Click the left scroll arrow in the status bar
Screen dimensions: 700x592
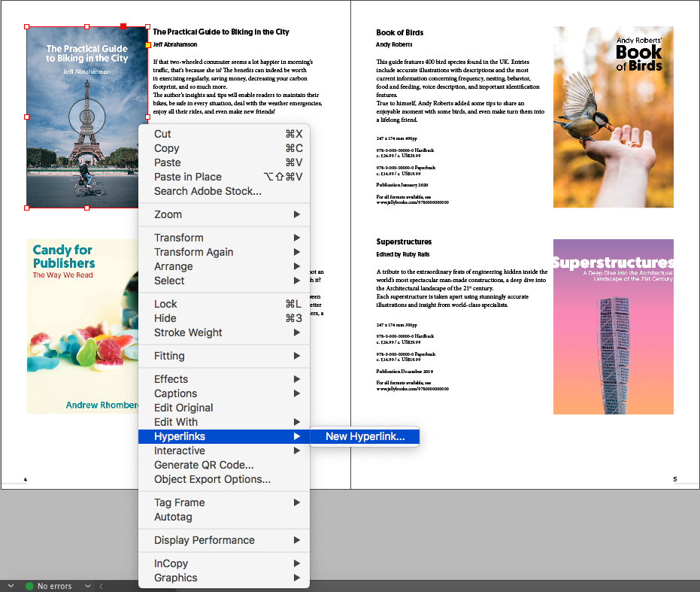[x=101, y=586]
